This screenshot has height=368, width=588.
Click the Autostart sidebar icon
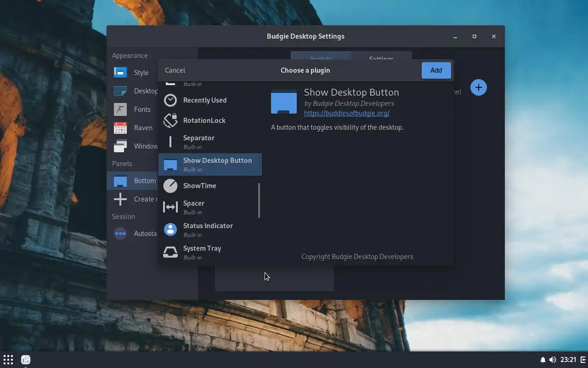[x=120, y=234]
